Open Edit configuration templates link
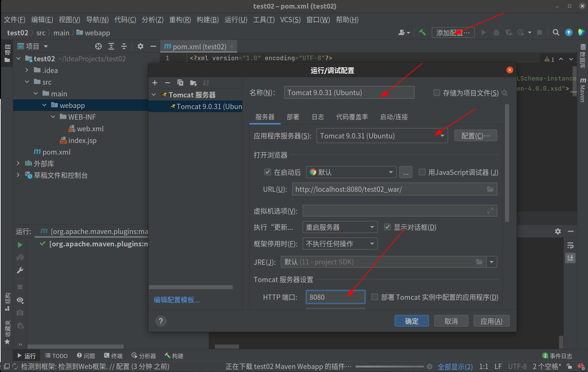This screenshot has height=372, width=588. click(177, 300)
